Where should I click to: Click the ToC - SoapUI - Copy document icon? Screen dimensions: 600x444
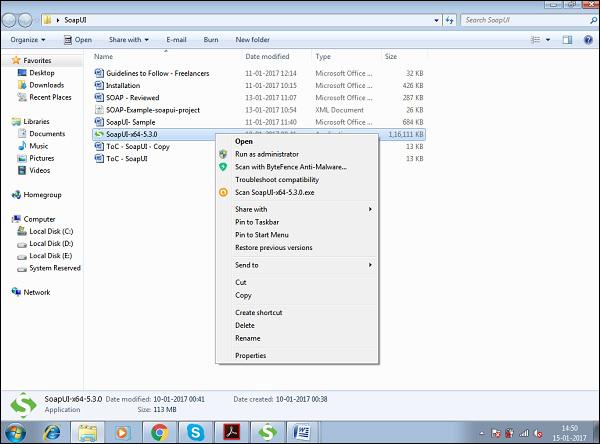(99, 146)
